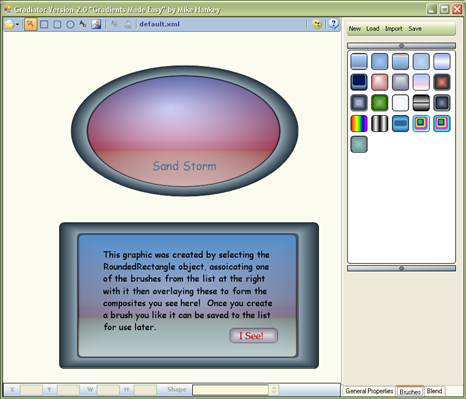Open the General Properties tab

(x=369, y=391)
